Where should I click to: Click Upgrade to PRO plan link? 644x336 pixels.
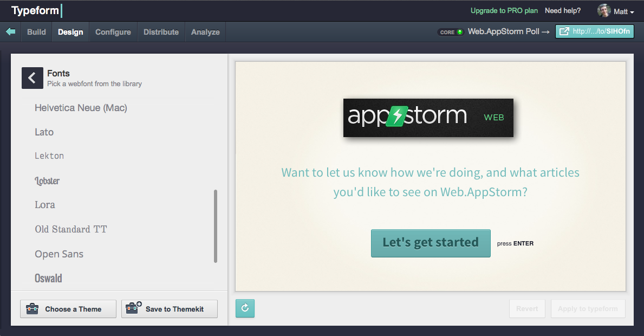504,11
